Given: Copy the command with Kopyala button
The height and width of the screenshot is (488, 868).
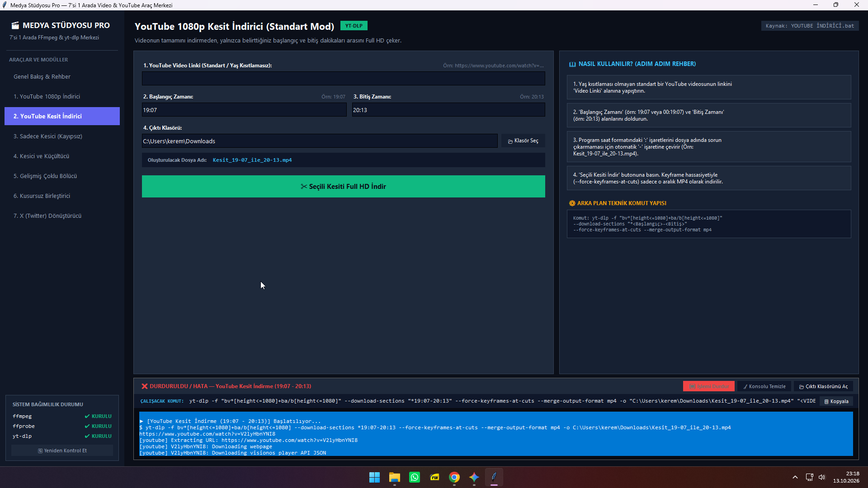Looking at the screenshot, I should [x=836, y=401].
